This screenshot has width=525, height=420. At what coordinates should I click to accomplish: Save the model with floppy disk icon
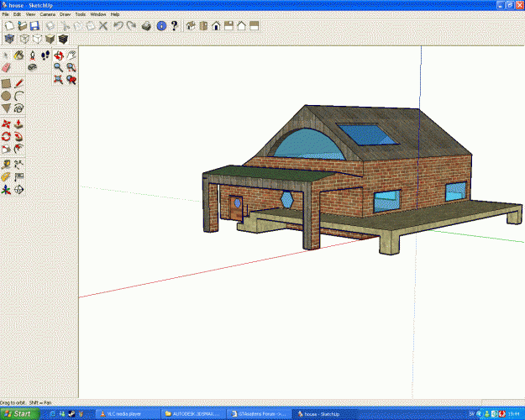pos(34,26)
